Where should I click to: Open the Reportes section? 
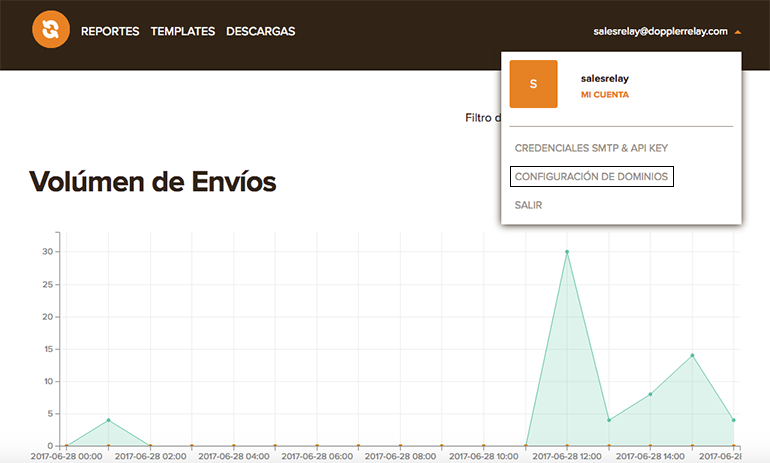[110, 31]
